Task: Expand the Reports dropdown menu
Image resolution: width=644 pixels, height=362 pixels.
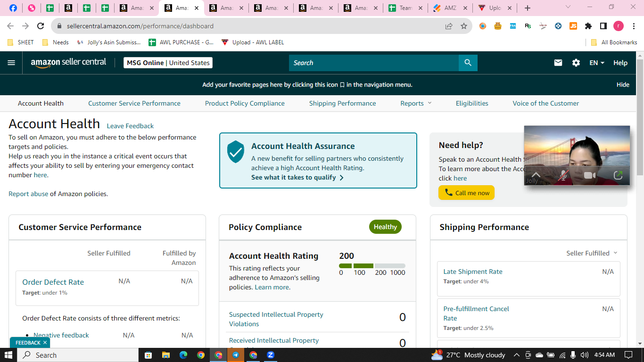Action: [416, 103]
